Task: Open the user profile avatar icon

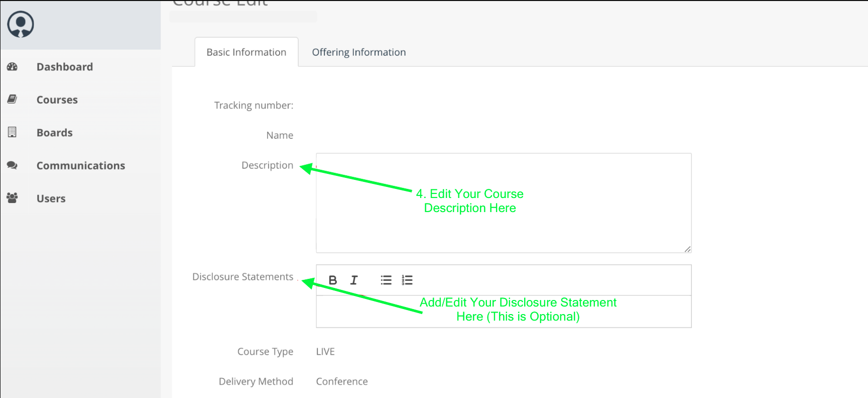Action: coord(21,24)
